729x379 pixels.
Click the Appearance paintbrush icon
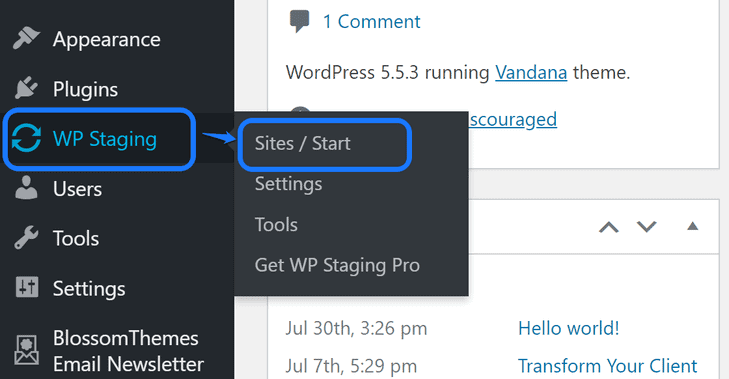point(26,38)
